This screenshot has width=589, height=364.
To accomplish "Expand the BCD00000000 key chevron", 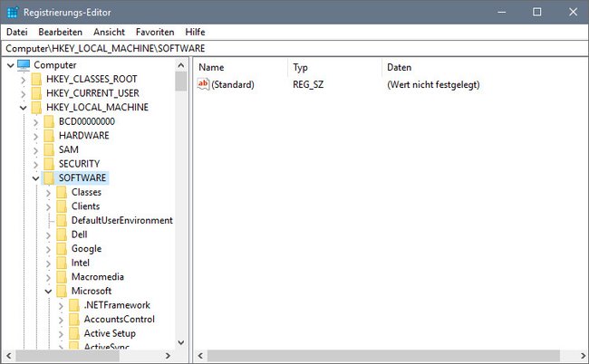I will [35, 122].
